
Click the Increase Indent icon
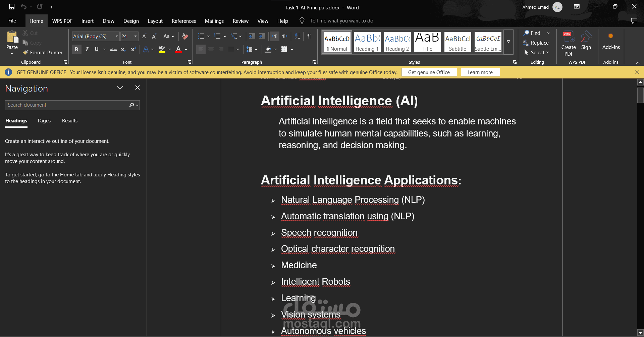pos(262,36)
